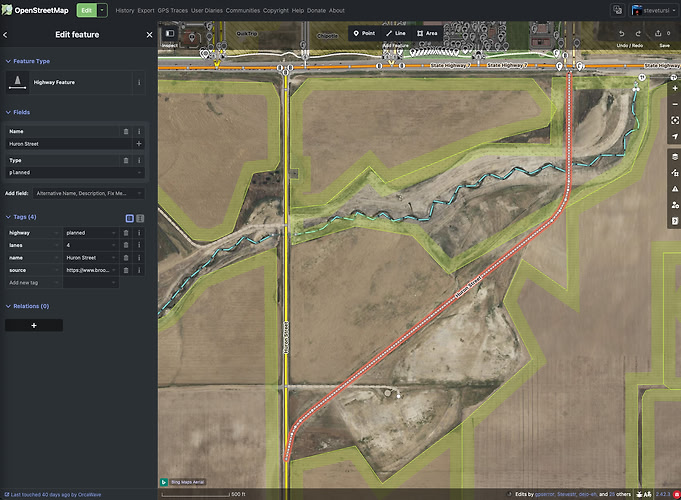
Task: Go back from Edit feature panel
Action: pyautogui.click(x=5, y=35)
